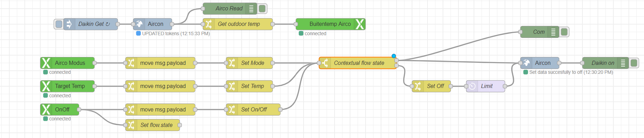Click shuffle icon on Airco Modus move msg.payload
The width and height of the screenshot is (644, 138).
tap(131, 63)
